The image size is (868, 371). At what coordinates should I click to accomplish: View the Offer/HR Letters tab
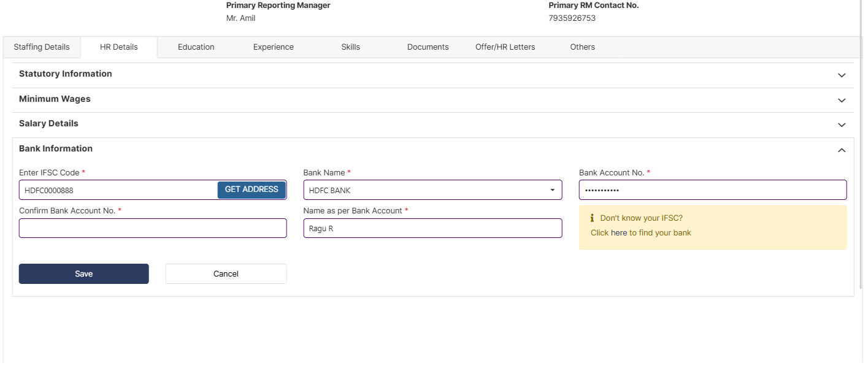[x=505, y=47]
